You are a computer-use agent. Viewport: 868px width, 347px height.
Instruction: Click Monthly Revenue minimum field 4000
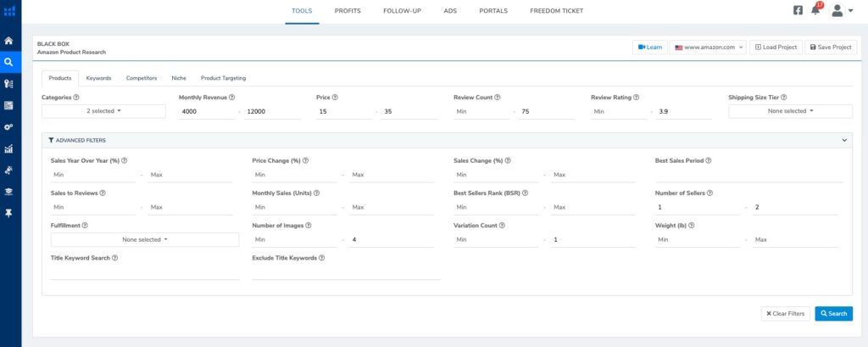tap(207, 111)
